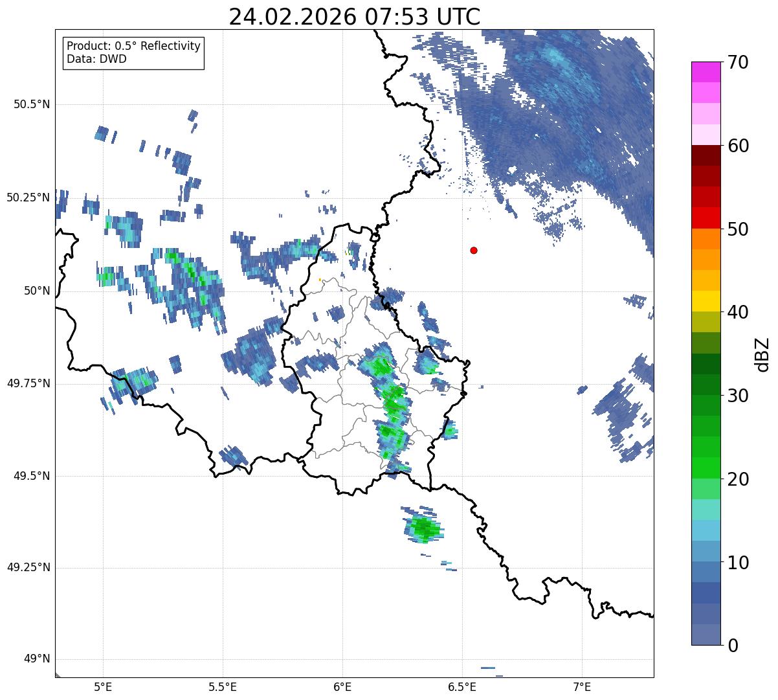
Task: Click the title 24.02.2026 07:53 UTC
Action: tap(355, 17)
